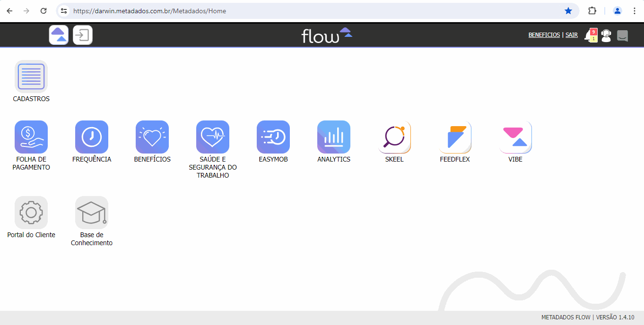Screen dimensions: 644x325
Task: Open the chat bubble icon
Action: coord(623,36)
